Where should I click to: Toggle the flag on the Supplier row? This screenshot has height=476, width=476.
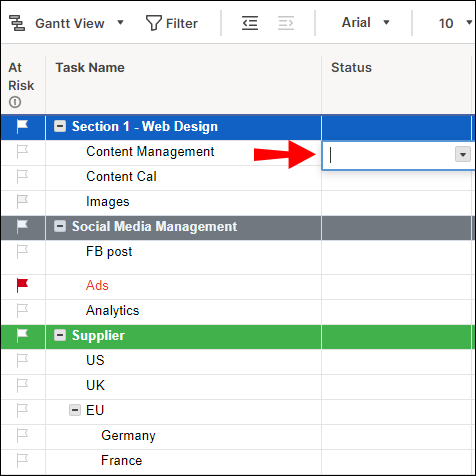[22, 335]
